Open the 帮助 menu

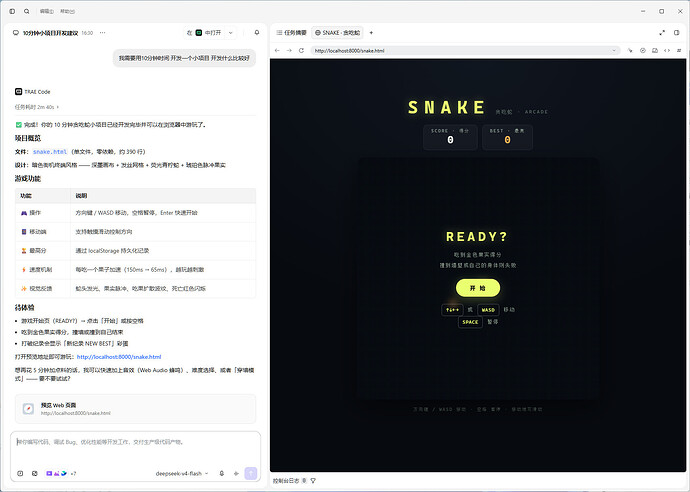pyautogui.click(x=67, y=11)
